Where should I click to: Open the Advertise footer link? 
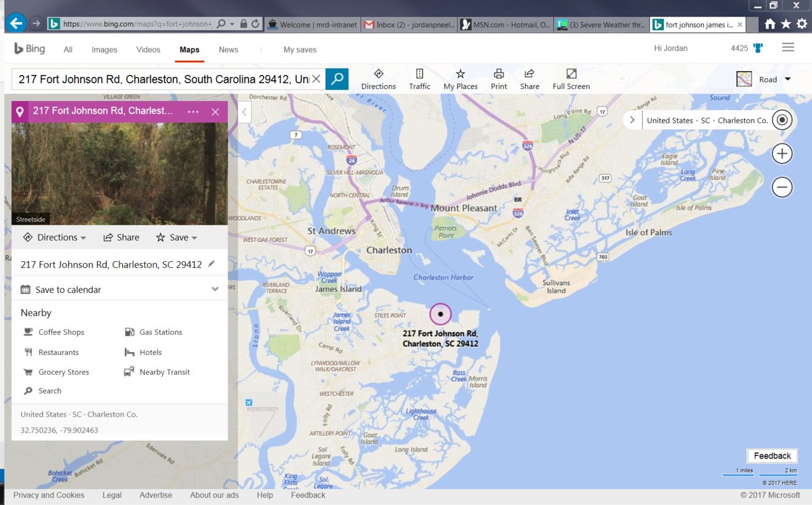click(156, 495)
